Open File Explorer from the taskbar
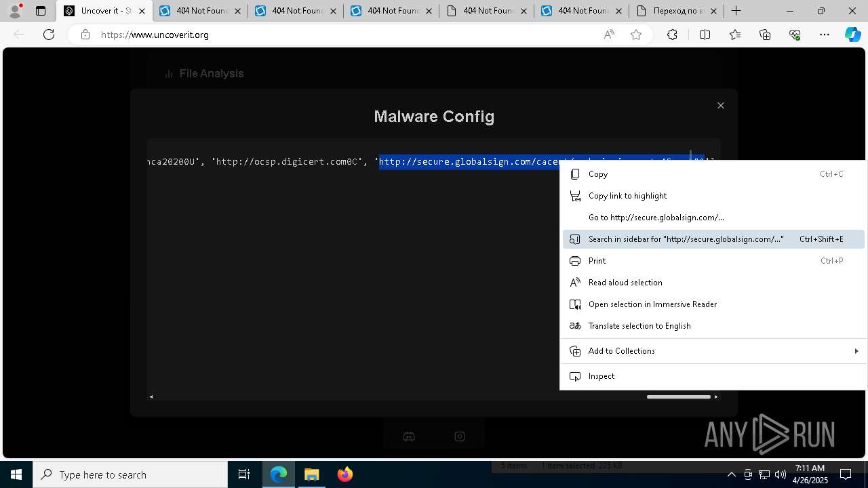Screen dimensions: 868x488 (x=311, y=474)
